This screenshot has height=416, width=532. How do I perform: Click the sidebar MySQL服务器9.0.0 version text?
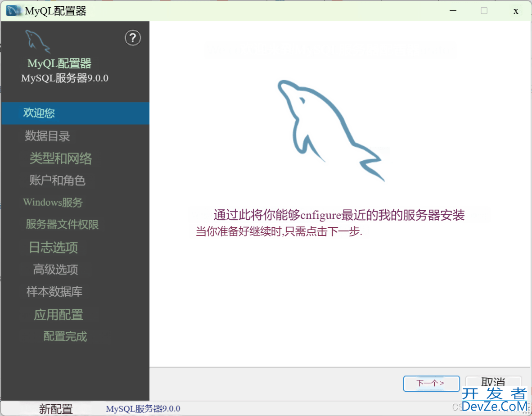coord(65,78)
